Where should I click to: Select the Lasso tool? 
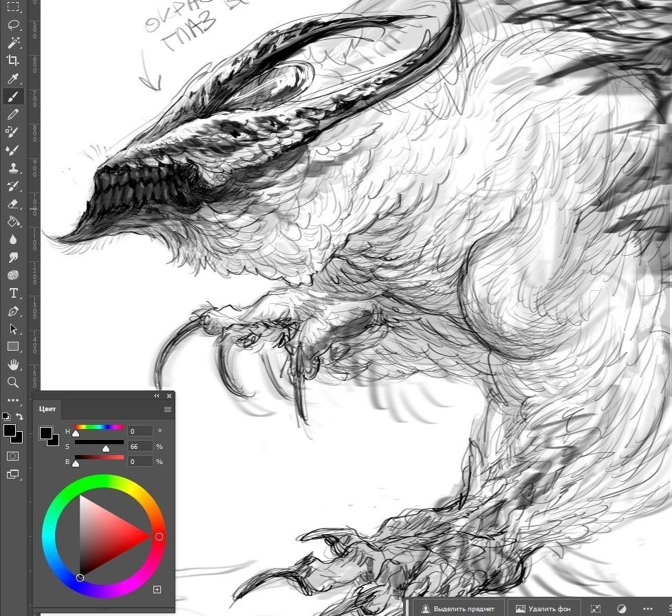click(13, 25)
